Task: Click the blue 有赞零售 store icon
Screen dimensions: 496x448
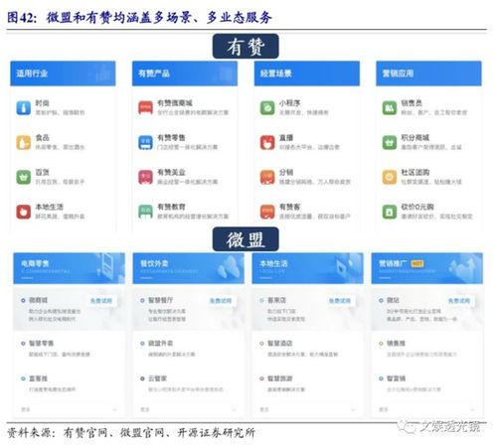Action: click(145, 143)
